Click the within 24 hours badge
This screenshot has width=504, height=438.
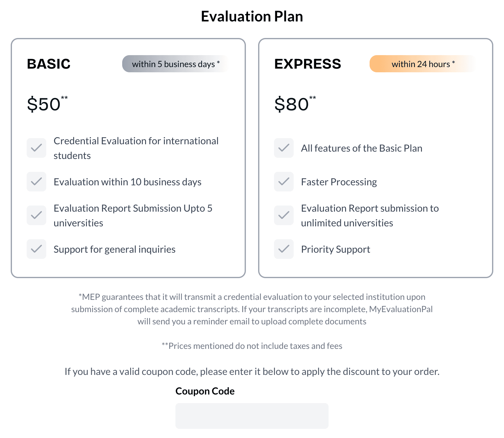click(423, 64)
